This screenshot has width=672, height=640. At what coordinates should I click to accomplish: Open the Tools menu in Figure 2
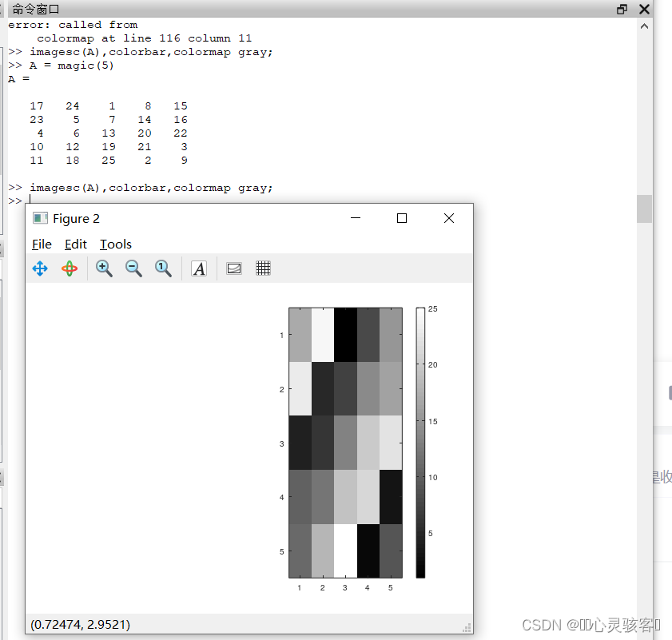pyautogui.click(x=116, y=244)
